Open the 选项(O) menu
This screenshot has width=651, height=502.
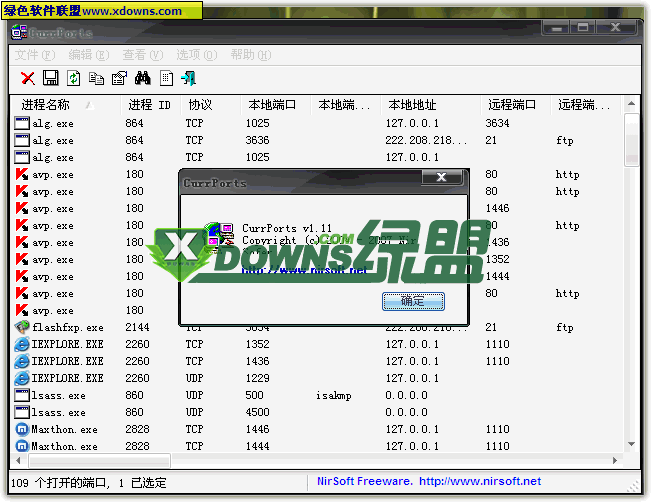click(x=197, y=54)
